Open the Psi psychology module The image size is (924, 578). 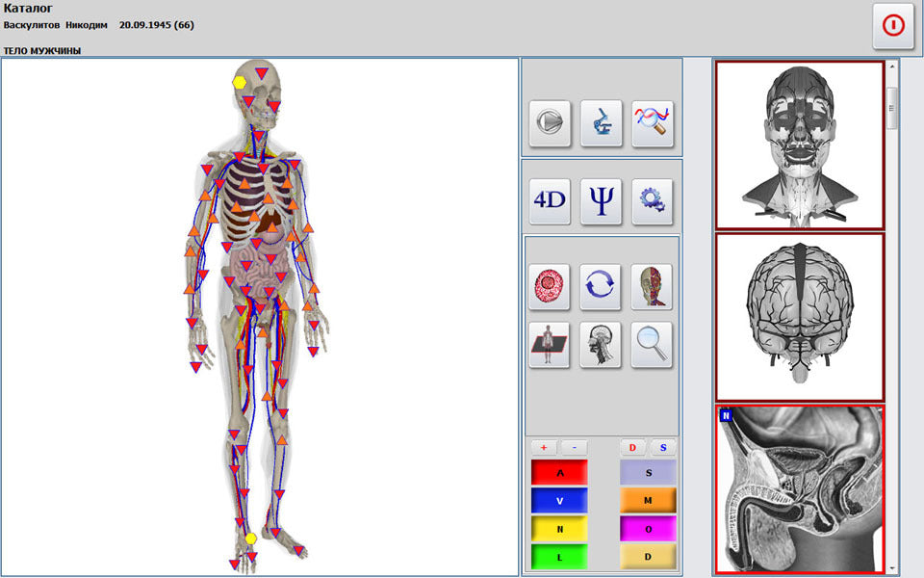tap(601, 200)
